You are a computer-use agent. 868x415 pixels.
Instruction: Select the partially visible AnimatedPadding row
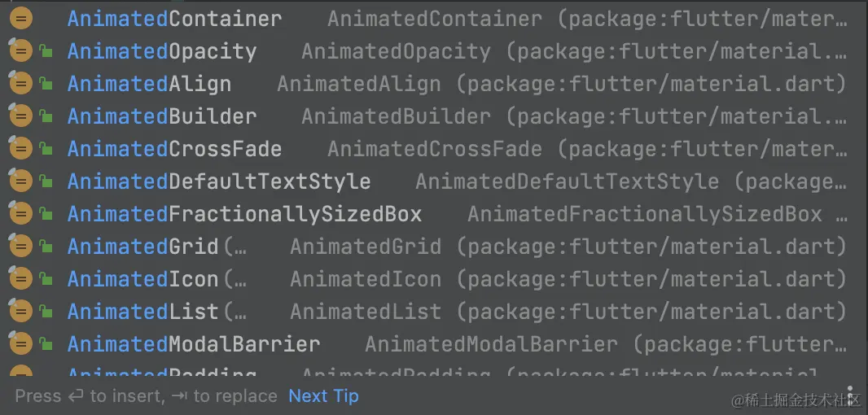(x=161, y=373)
